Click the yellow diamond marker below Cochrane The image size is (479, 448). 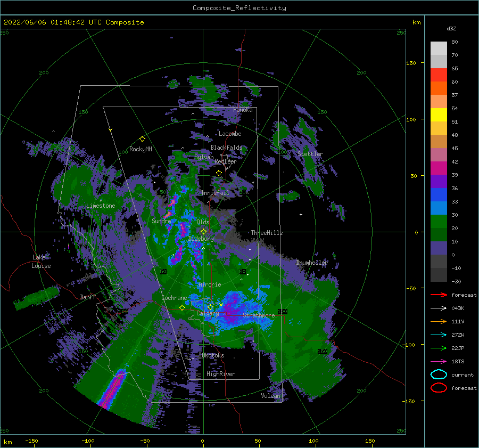point(182,307)
